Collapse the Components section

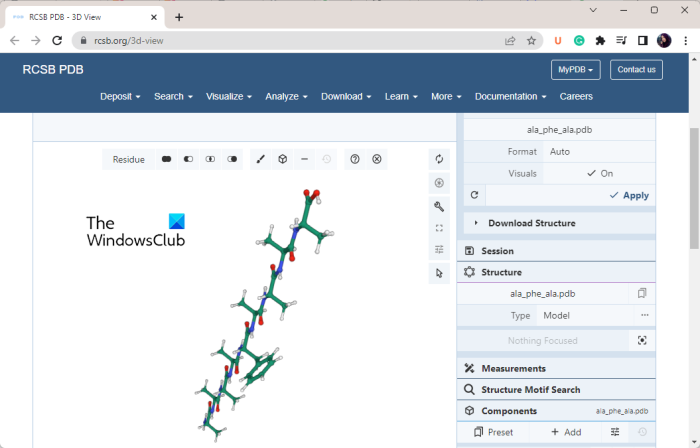(x=556, y=411)
